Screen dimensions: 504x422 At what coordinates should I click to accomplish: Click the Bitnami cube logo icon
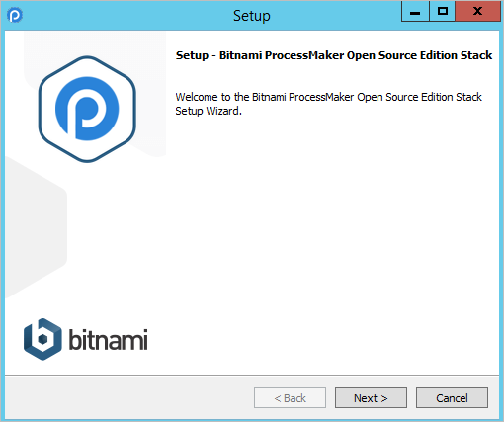[42, 339]
